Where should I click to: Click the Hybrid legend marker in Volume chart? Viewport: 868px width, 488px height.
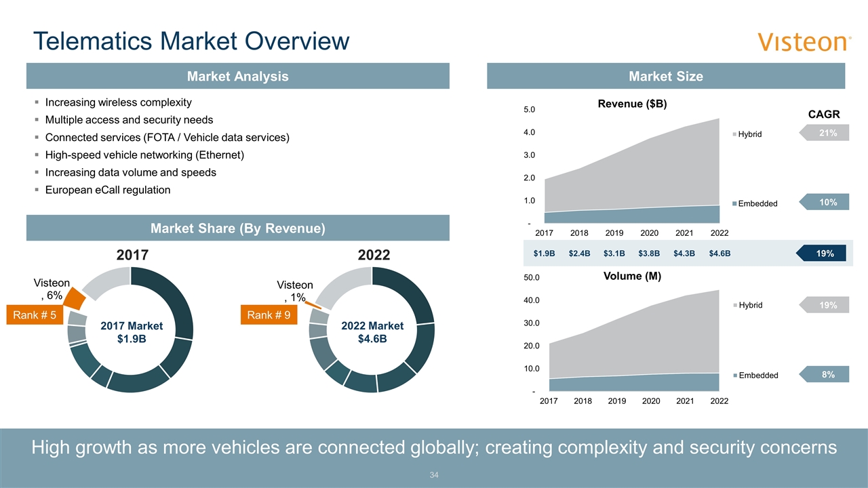[734, 305]
